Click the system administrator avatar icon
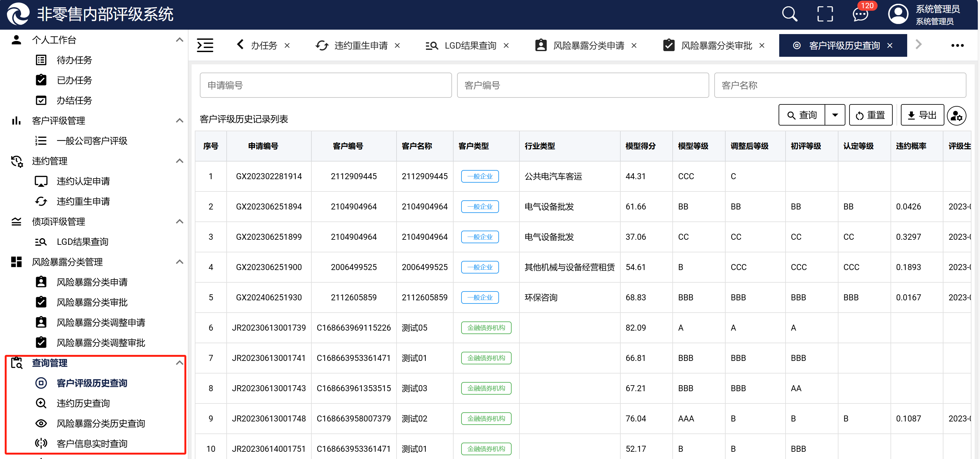This screenshot has width=980, height=459. pos(898,14)
